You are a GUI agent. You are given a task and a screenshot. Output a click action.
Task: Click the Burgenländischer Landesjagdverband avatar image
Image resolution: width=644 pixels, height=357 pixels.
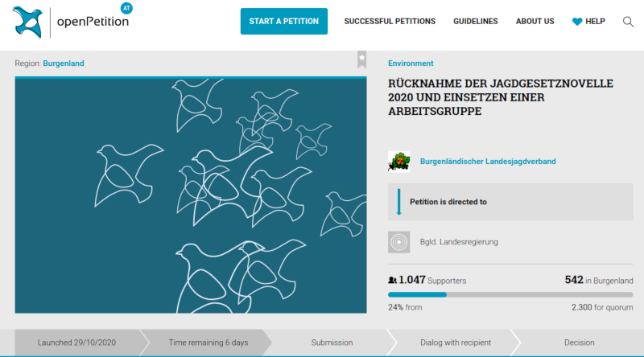pos(398,162)
